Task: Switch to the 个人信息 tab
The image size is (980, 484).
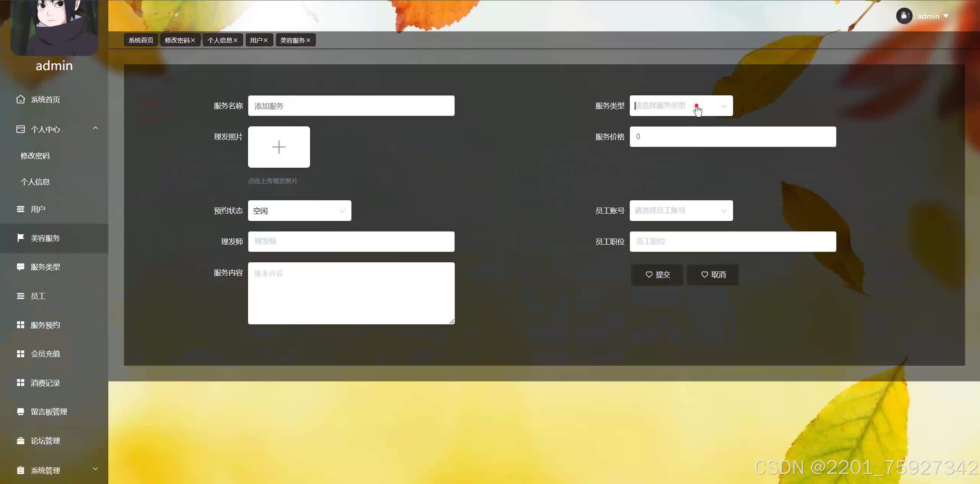Action: click(x=220, y=40)
